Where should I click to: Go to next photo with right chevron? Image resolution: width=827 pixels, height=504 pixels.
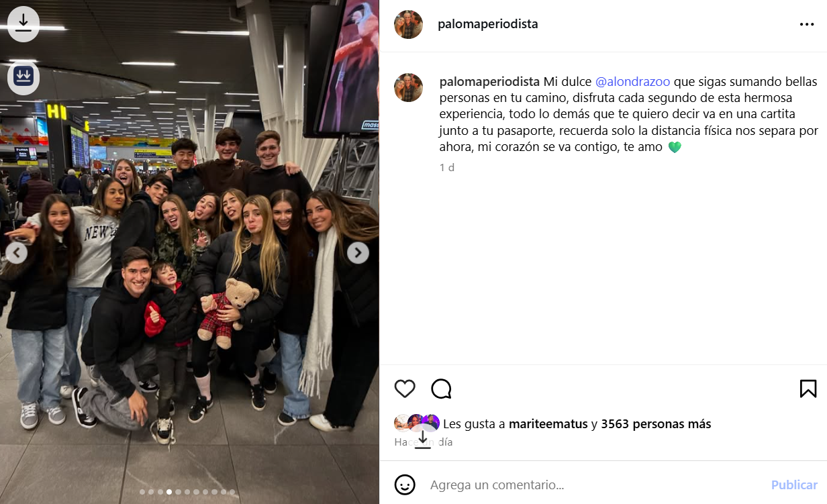[x=358, y=252]
